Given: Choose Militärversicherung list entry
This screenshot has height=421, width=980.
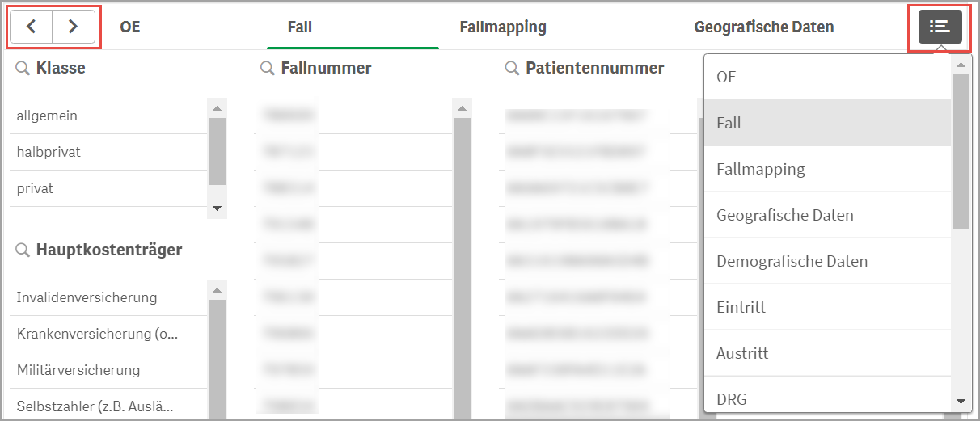Looking at the screenshot, I should pyautogui.click(x=78, y=370).
